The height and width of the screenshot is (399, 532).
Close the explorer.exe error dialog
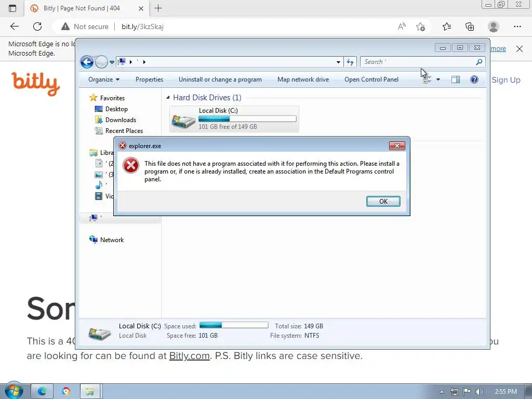pos(397,146)
